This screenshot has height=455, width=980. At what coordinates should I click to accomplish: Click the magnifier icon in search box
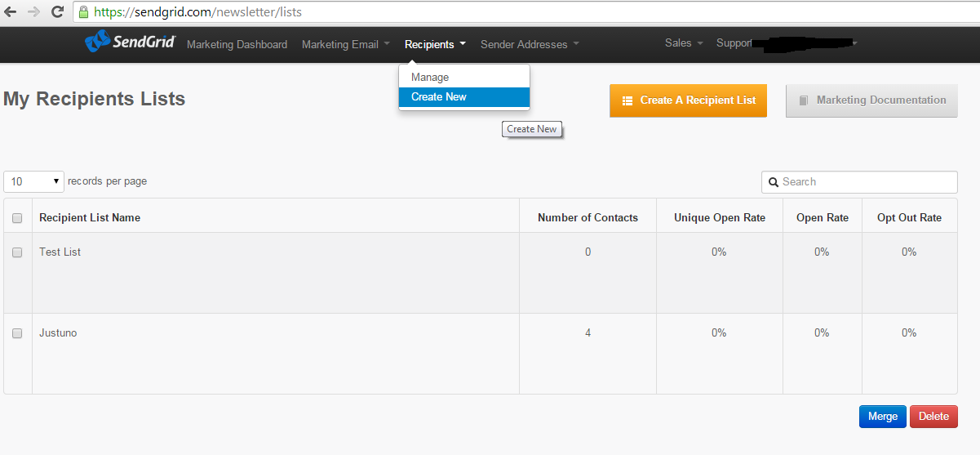click(x=773, y=182)
